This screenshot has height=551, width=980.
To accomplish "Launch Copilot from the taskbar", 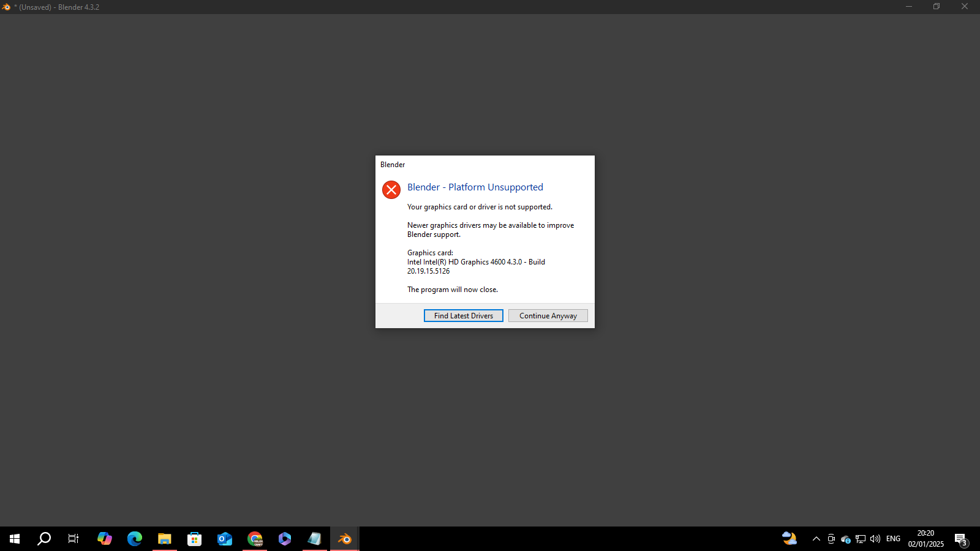I will (x=105, y=539).
